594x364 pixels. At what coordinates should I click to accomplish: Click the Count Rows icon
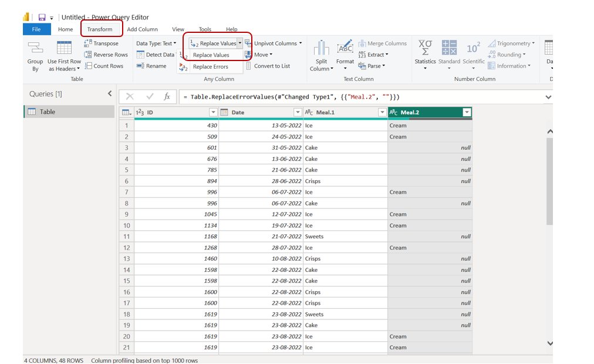point(88,66)
